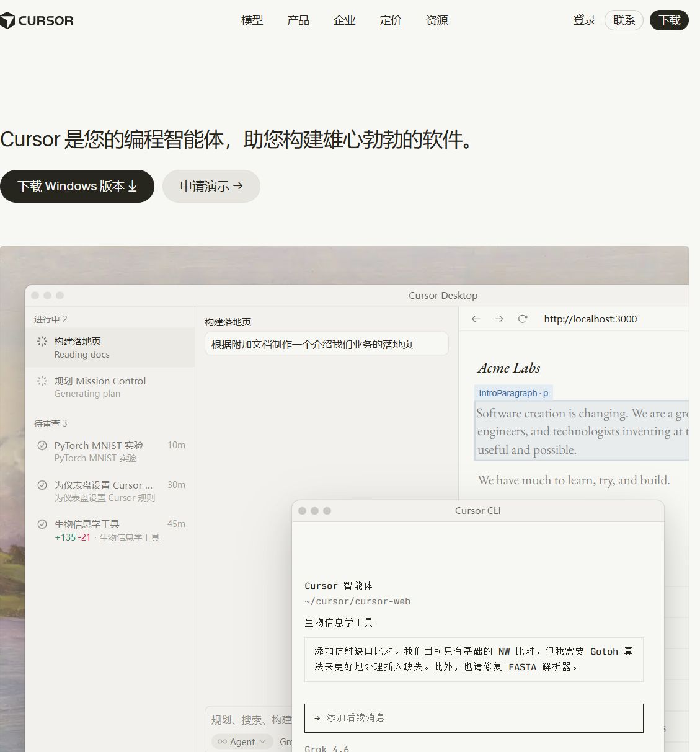Open the 模型 menu item
This screenshot has width=700, height=752.
click(x=252, y=20)
